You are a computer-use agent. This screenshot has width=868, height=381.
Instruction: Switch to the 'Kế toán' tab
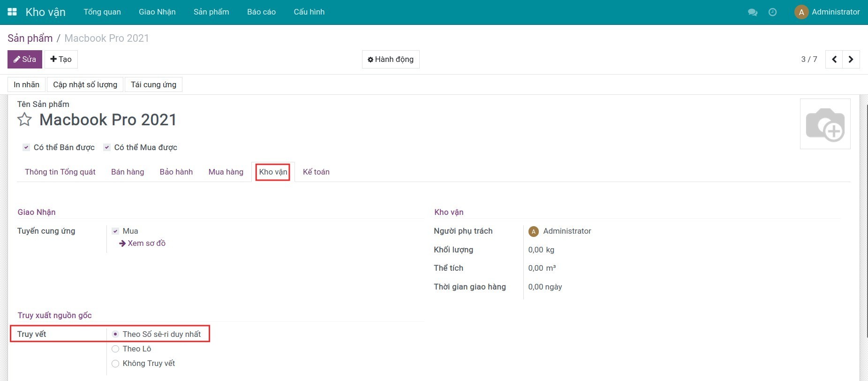point(316,172)
